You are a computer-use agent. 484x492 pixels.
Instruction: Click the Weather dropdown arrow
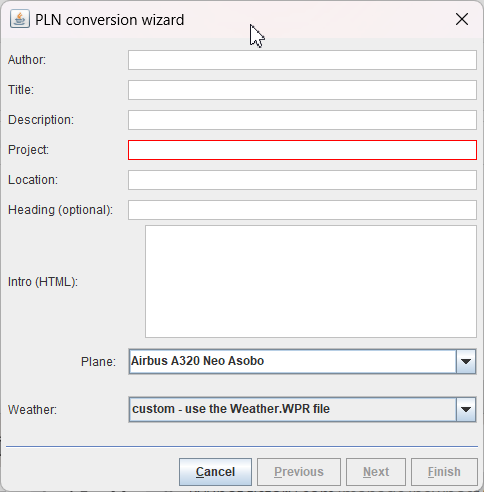click(466, 409)
